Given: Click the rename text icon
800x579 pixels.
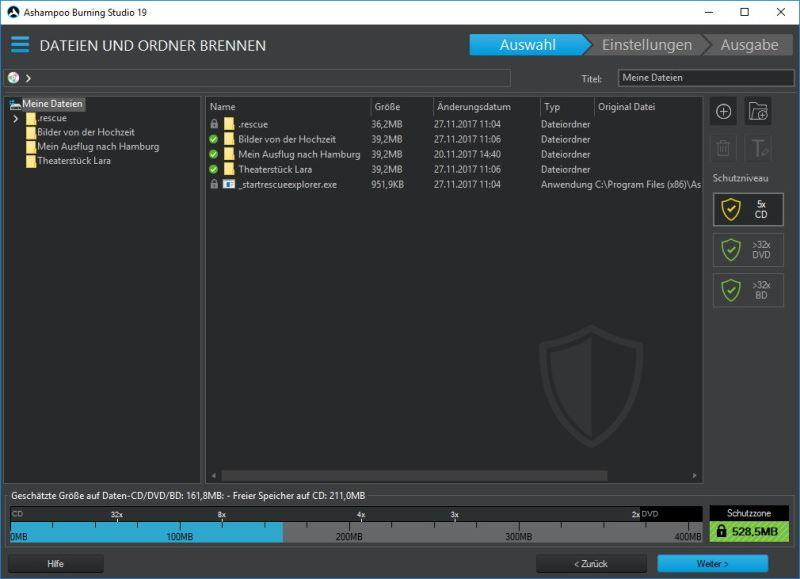Looking at the screenshot, I should [x=758, y=149].
